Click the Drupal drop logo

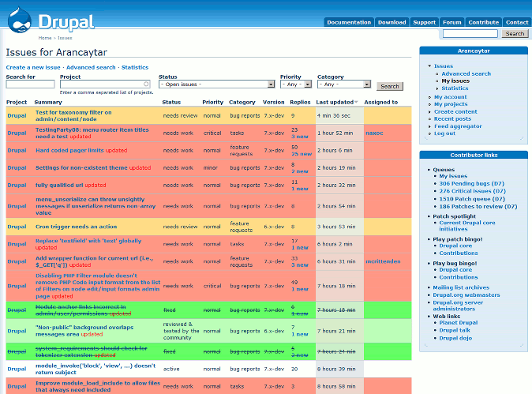point(20,21)
